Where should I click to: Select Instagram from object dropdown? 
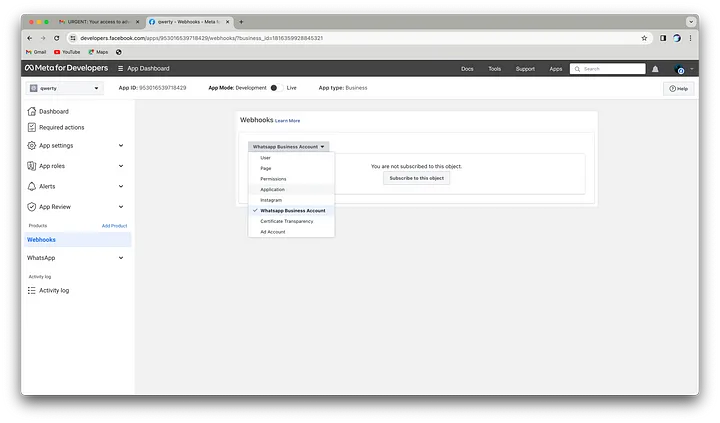click(291, 200)
